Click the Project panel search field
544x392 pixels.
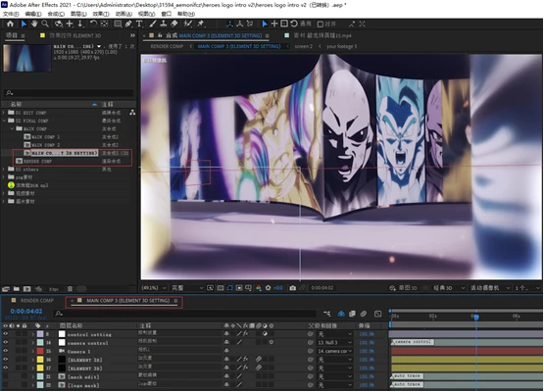pyautogui.click(x=69, y=93)
